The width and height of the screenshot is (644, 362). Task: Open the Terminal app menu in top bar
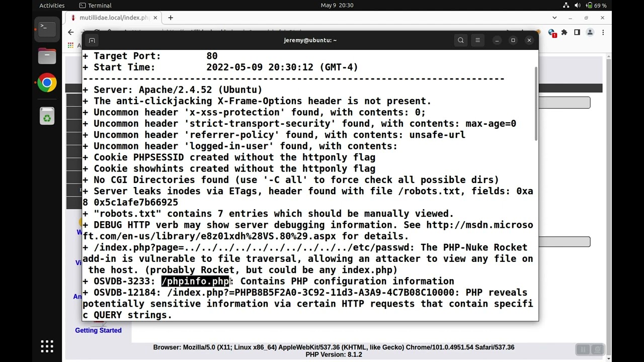point(95,6)
